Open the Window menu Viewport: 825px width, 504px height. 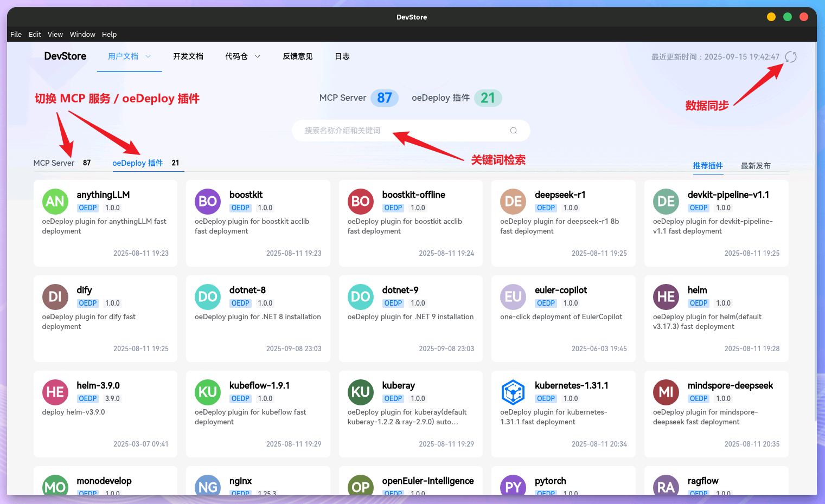coord(82,34)
